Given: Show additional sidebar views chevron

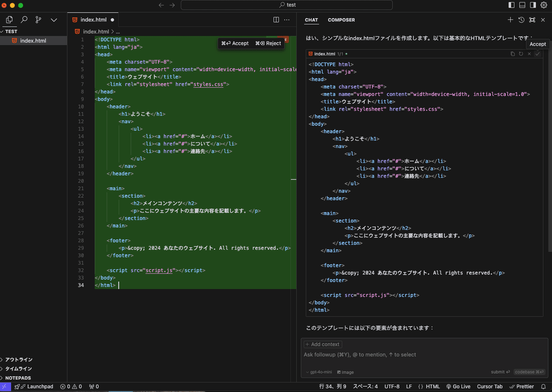Looking at the screenshot, I should tap(54, 20).
